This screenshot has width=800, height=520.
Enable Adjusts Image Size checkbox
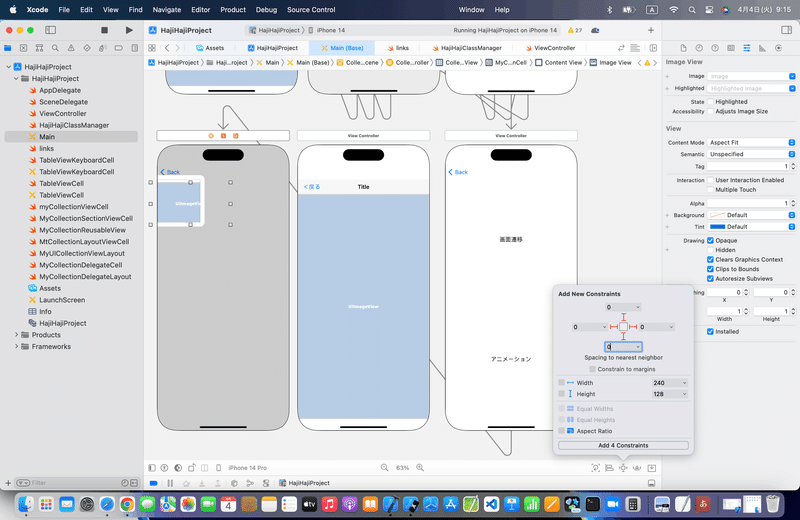click(710, 111)
